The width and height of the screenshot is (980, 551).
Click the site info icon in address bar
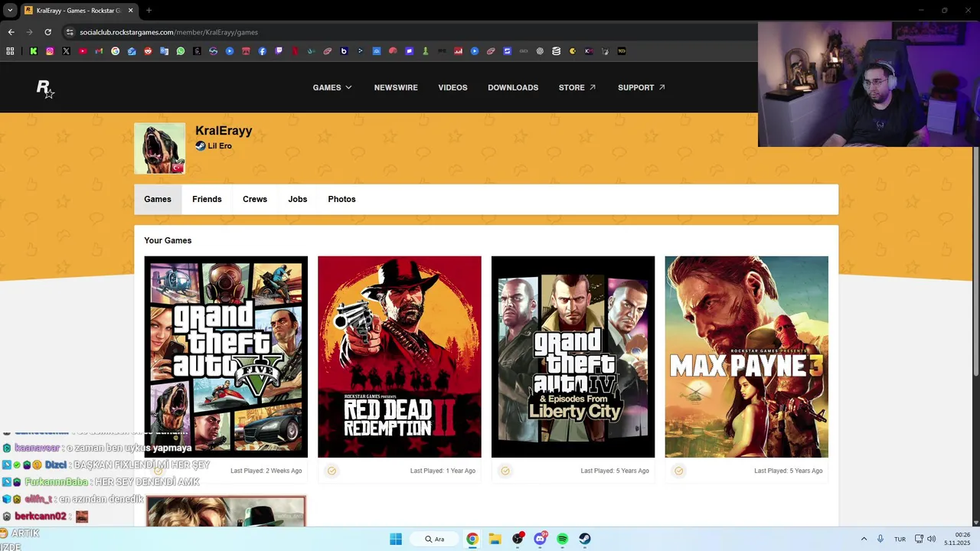pyautogui.click(x=70, y=32)
